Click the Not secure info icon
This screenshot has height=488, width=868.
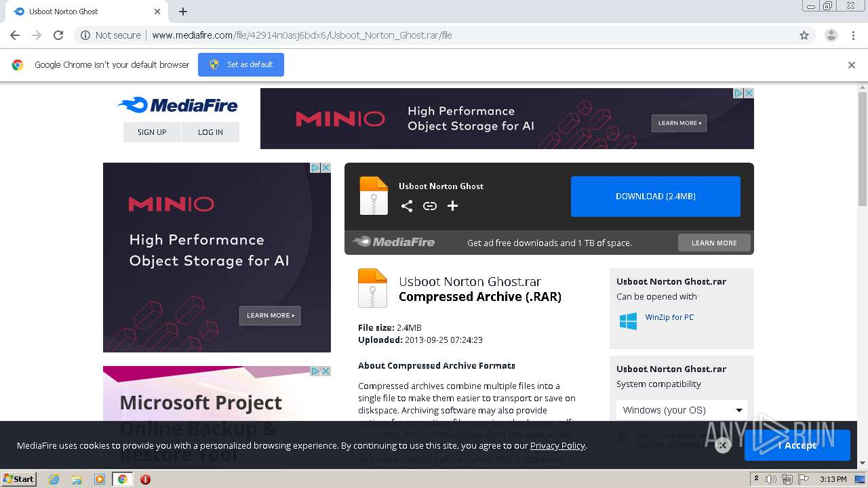pos(85,35)
